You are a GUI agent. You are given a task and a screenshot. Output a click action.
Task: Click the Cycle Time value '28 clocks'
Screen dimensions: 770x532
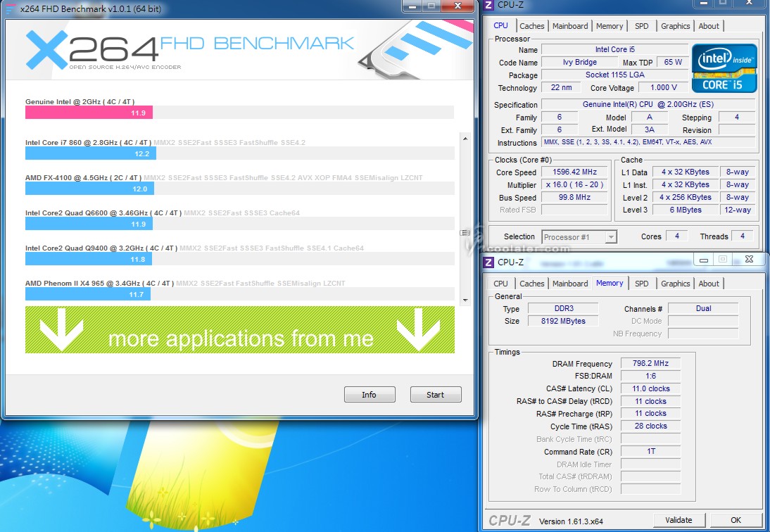(650, 426)
